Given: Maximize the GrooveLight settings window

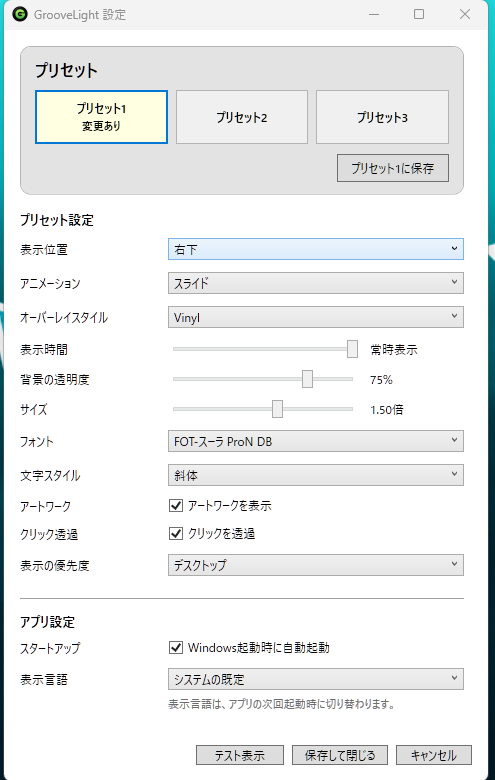Looking at the screenshot, I should click(x=419, y=14).
